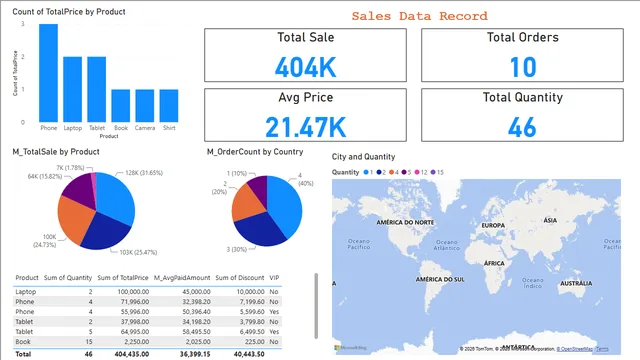Select the Laptop bar in the bar chart

(72, 89)
